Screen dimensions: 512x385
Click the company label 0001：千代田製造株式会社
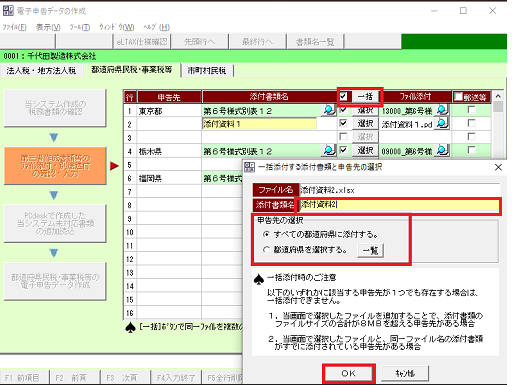[50, 56]
